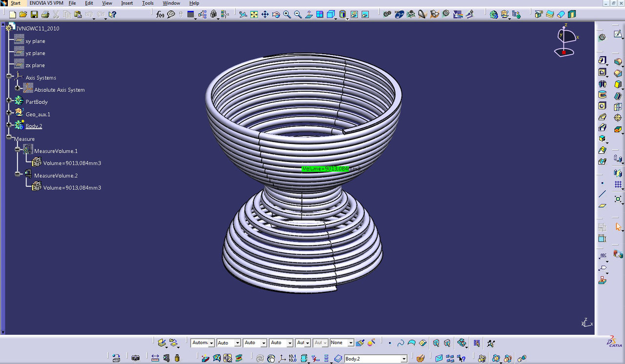The width and height of the screenshot is (625, 364).
Task: Open the Formula f(x) tool
Action: pyautogui.click(x=160, y=15)
